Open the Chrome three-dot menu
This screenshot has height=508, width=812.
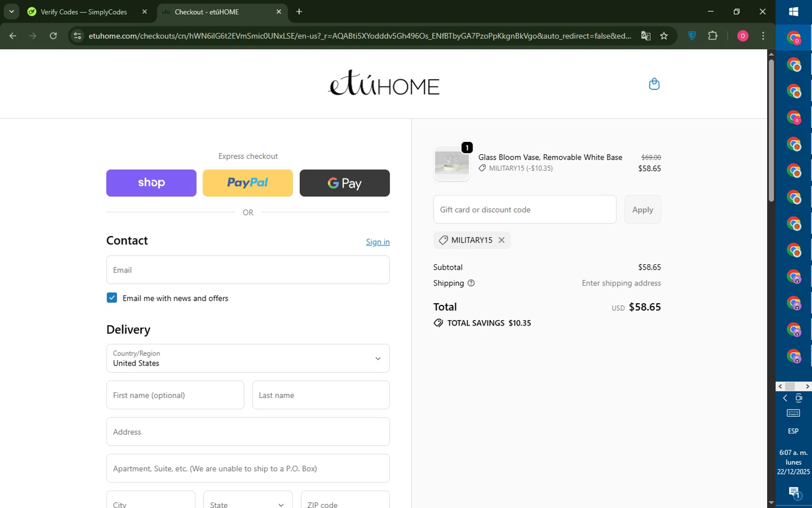763,36
